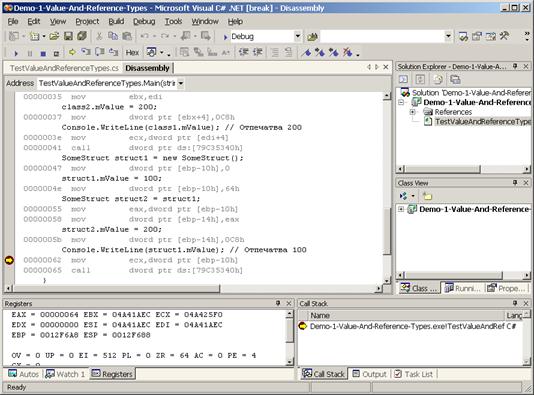Click Solution Explorer View Code icon
Screen dimensions: 534x395
pos(403,79)
